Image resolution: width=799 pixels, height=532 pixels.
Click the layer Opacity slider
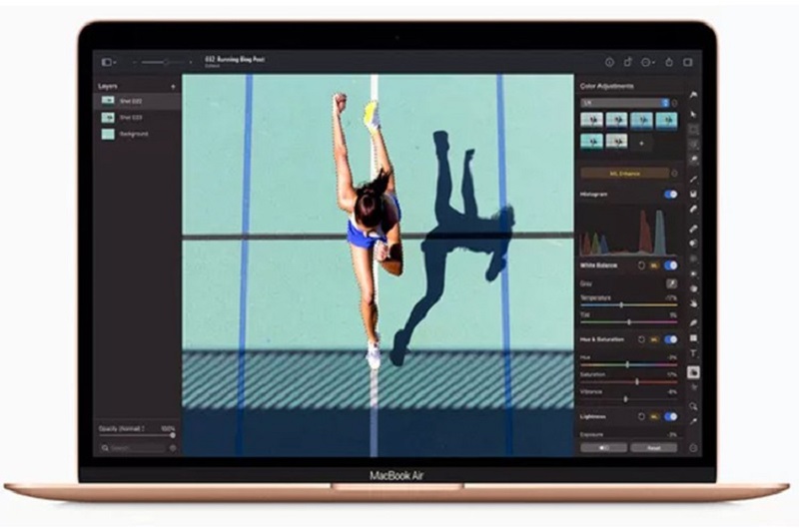pyautogui.click(x=137, y=436)
